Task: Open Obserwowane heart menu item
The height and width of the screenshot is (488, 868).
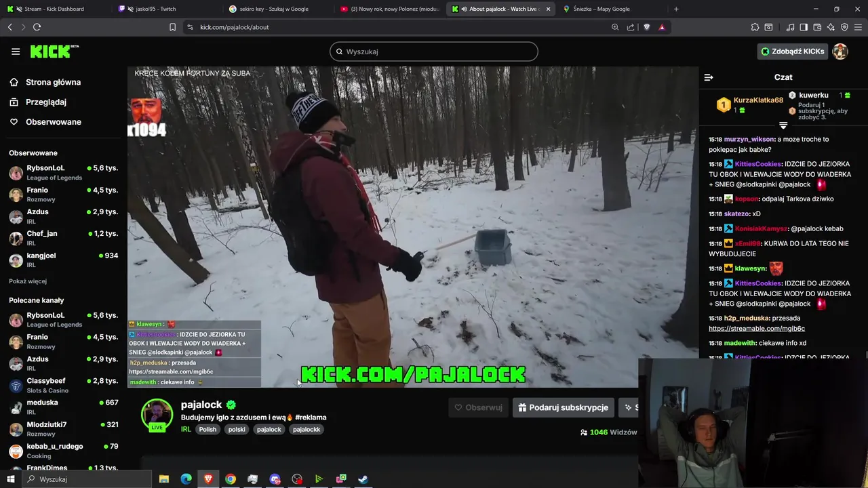Action: coord(53,122)
